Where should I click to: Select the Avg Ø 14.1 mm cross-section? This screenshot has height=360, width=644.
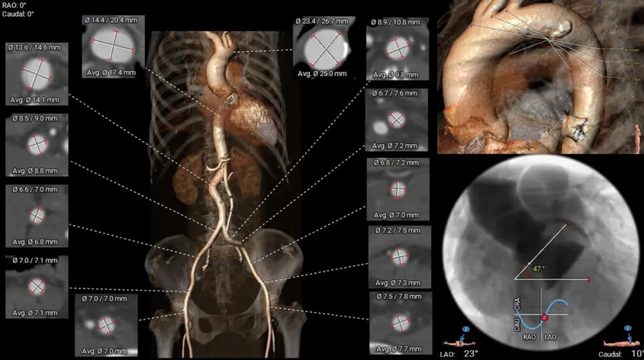tap(36, 73)
